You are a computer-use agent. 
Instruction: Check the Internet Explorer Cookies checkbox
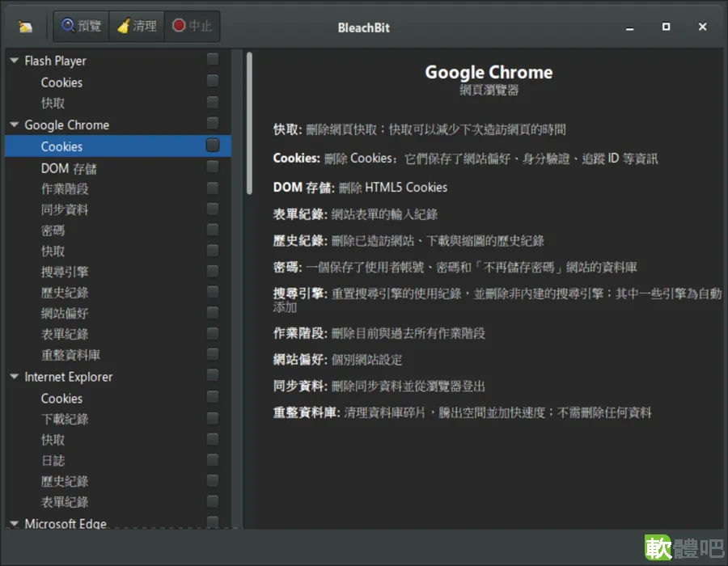212,397
